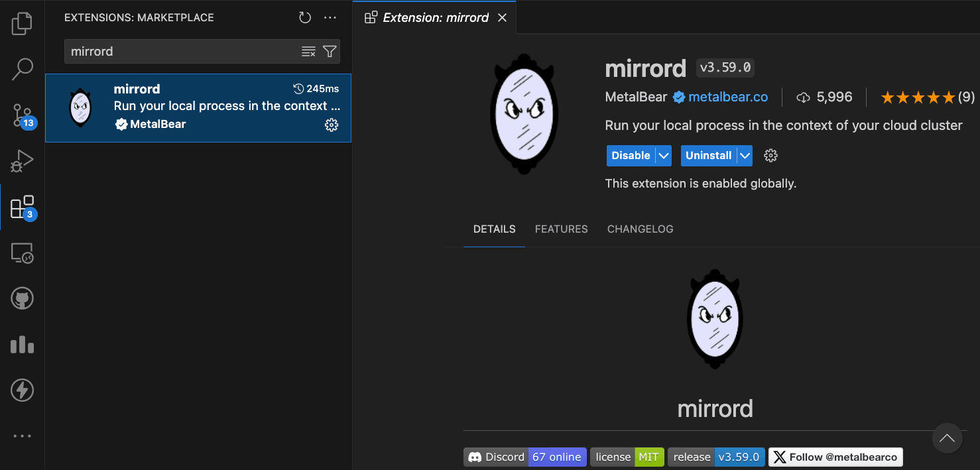
Task: Click the 245ms activation time label
Action: [316, 89]
